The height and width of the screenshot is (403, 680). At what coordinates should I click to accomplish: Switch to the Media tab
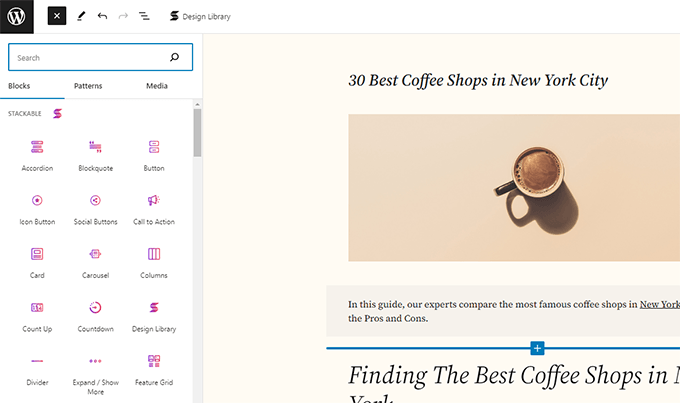click(156, 87)
